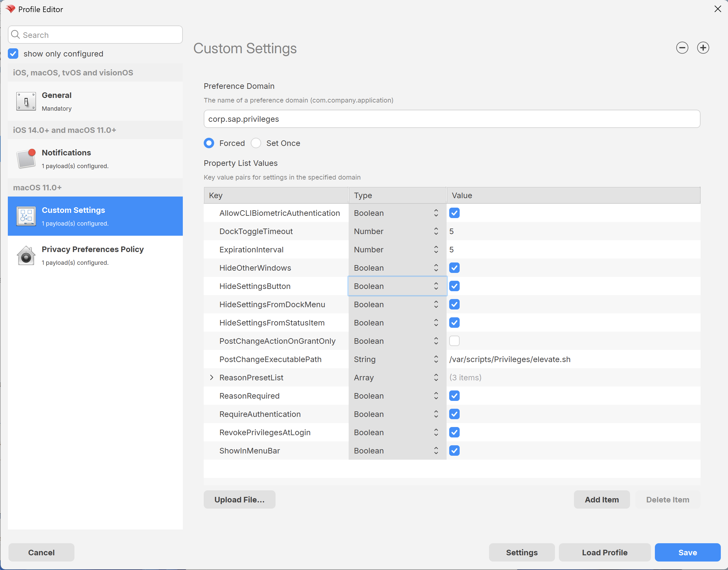Screen dimensions: 728x570
Task: Open type dropdown for DockToggleTimeout
Action: tap(397, 231)
